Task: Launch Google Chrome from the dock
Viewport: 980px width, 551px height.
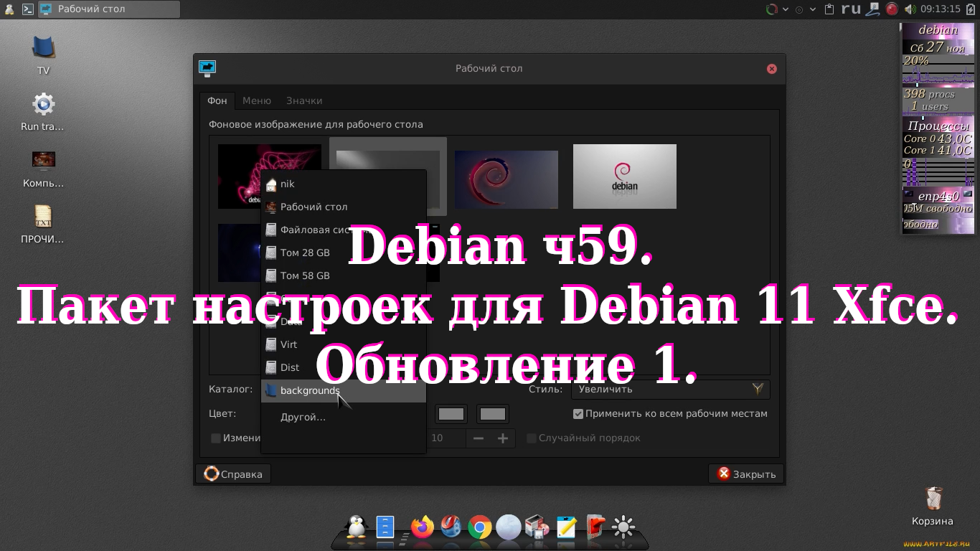Action: (x=480, y=528)
